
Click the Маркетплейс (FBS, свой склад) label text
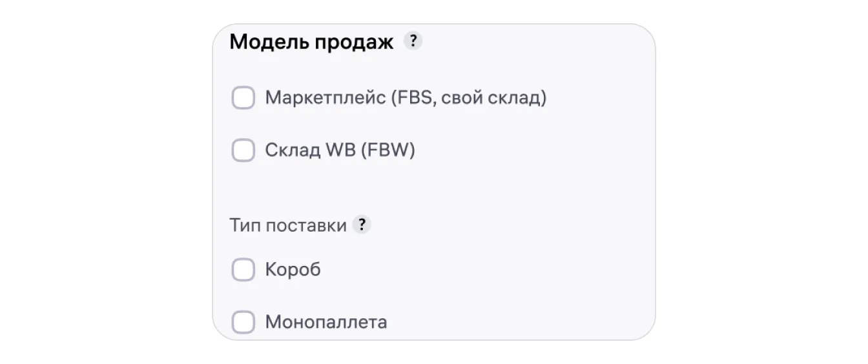click(406, 99)
